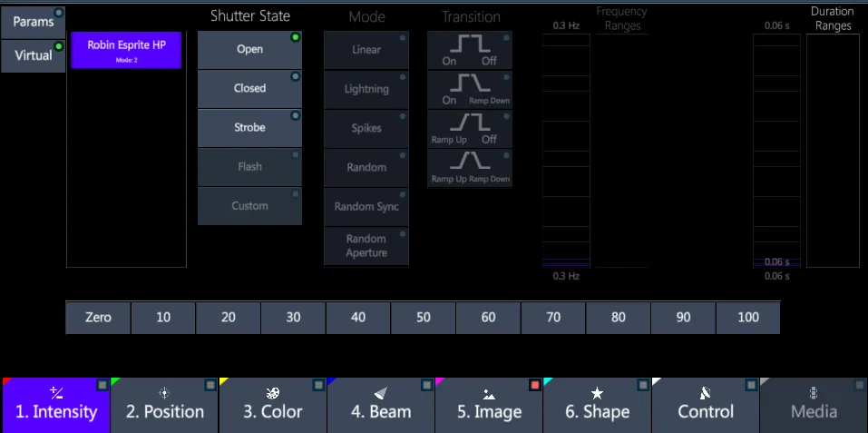The image size is (868, 433).
Task: Open the 5. Image attribute tab
Action: click(489, 406)
